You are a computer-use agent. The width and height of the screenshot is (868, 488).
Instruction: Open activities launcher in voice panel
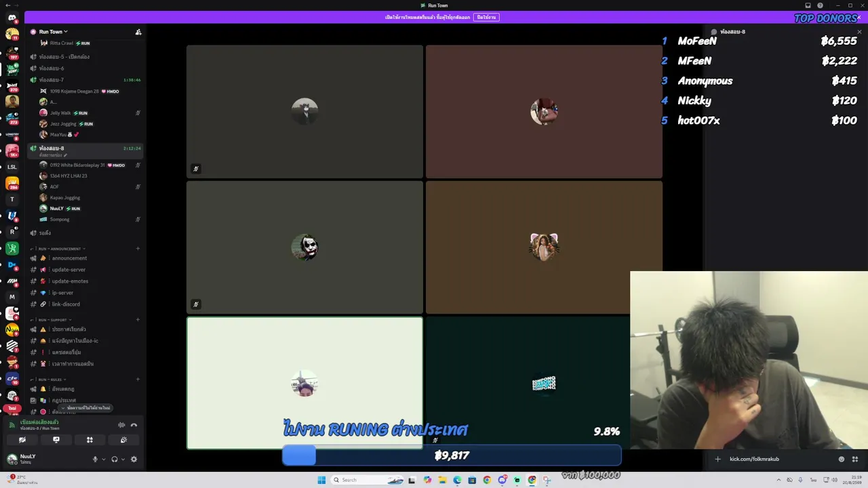(90, 440)
